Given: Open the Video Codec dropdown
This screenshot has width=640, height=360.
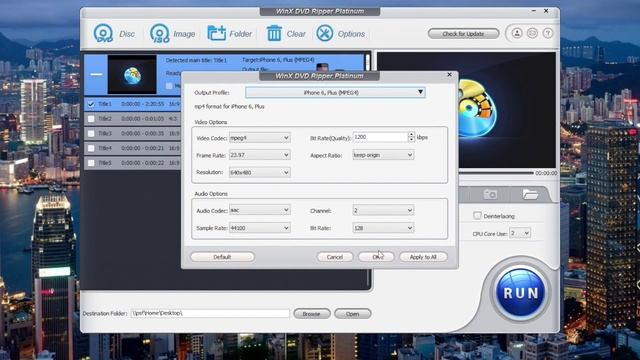Looking at the screenshot, I should tap(260, 138).
